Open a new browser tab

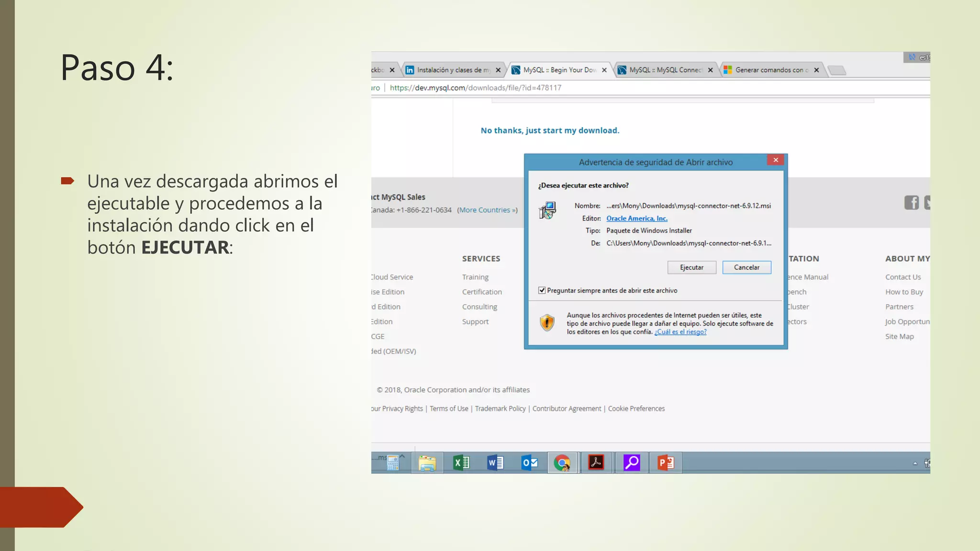coord(837,70)
